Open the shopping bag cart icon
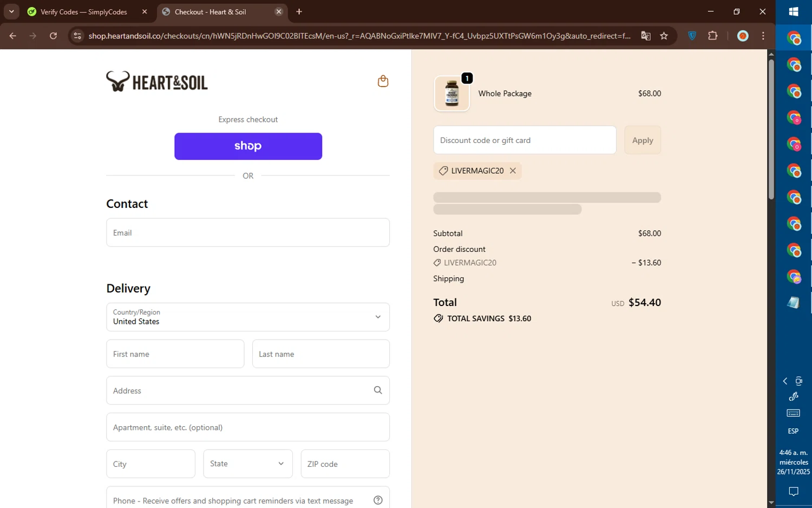 [x=383, y=81]
